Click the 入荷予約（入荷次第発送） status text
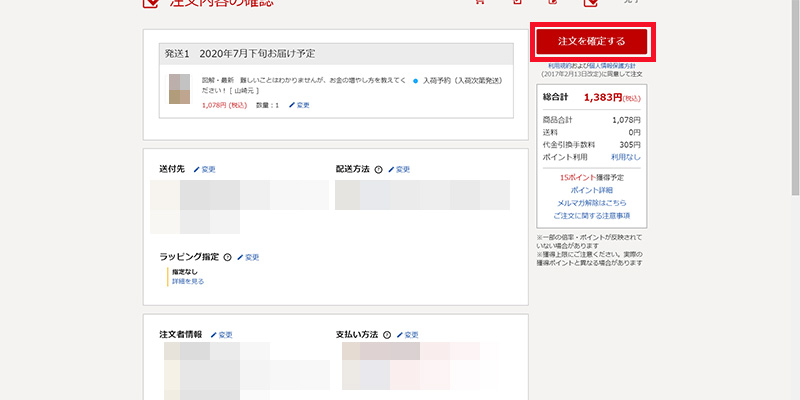The height and width of the screenshot is (400, 800). pyautogui.click(x=463, y=81)
